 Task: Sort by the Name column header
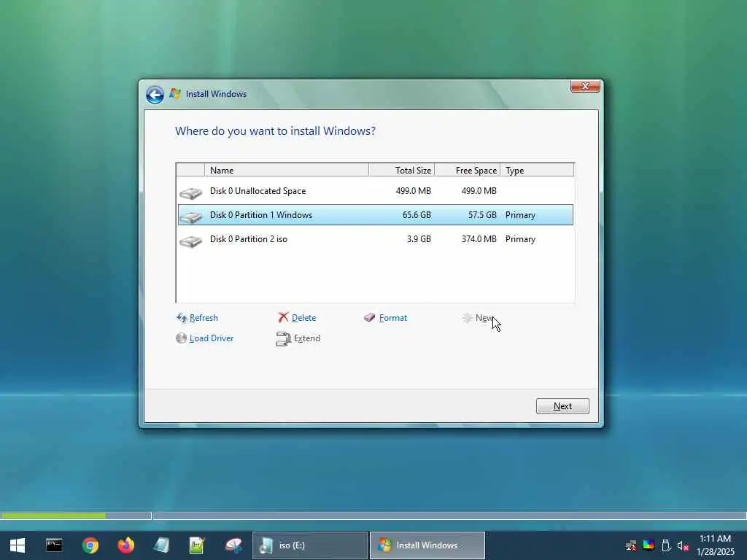[x=286, y=170]
